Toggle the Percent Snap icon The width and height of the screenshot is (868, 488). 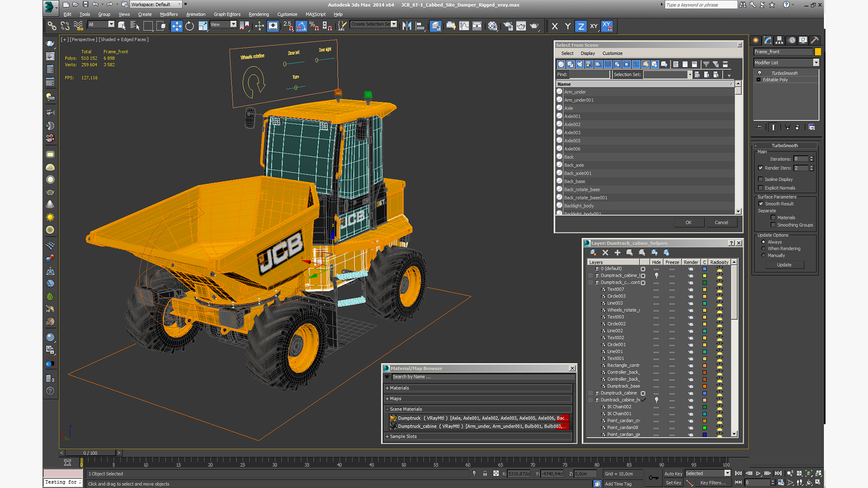314,26
